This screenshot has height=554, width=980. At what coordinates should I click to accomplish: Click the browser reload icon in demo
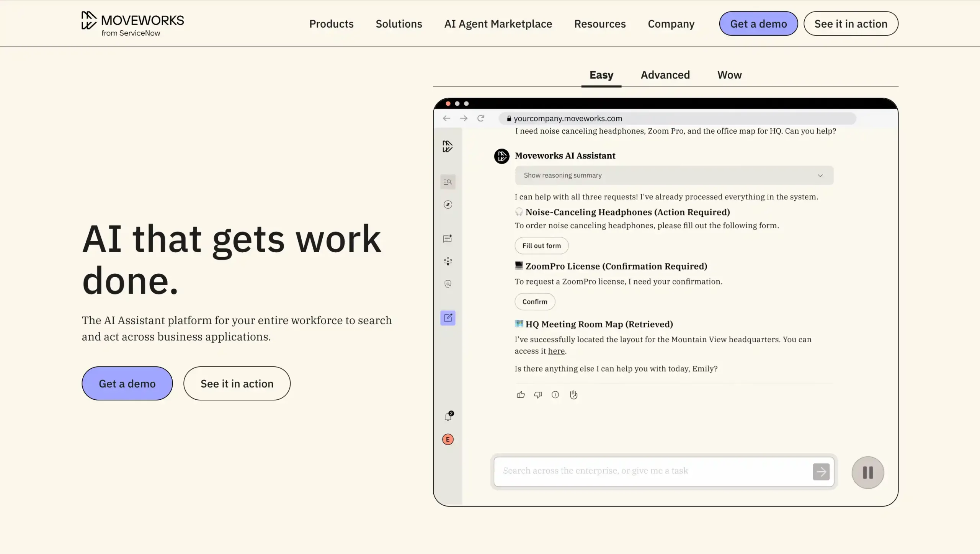tap(481, 118)
